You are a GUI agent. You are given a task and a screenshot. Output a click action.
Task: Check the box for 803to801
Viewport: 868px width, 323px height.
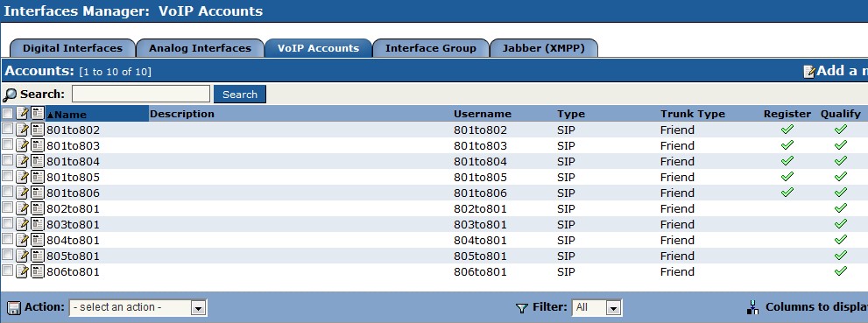pos(8,223)
